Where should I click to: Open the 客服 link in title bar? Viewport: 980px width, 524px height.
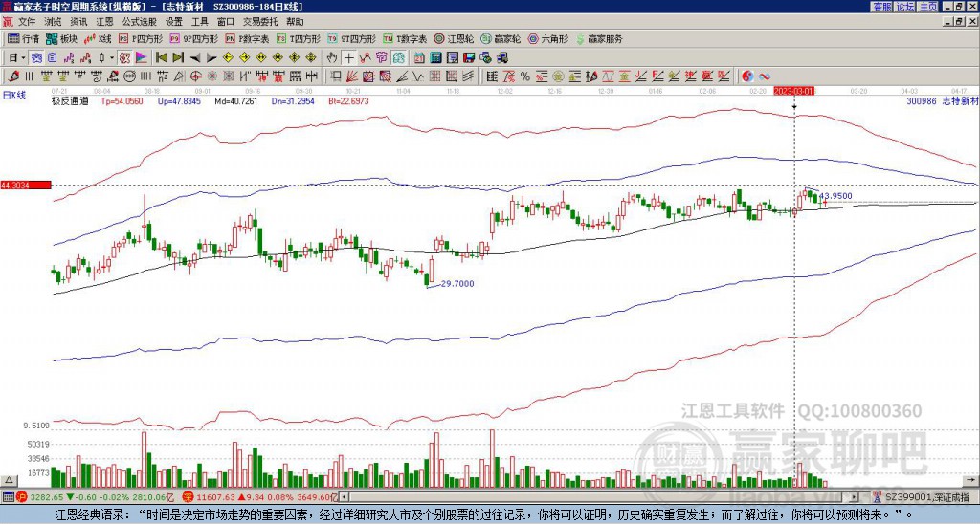coord(882,7)
